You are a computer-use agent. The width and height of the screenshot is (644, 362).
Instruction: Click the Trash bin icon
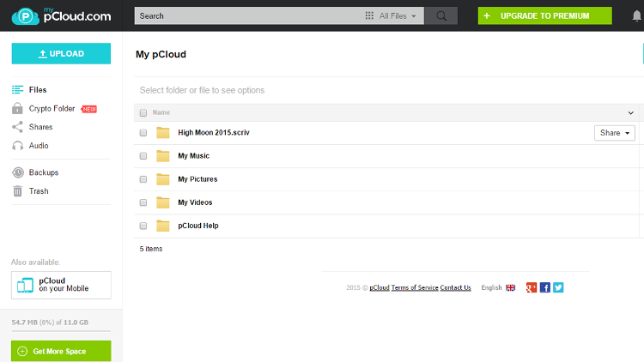(x=17, y=190)
